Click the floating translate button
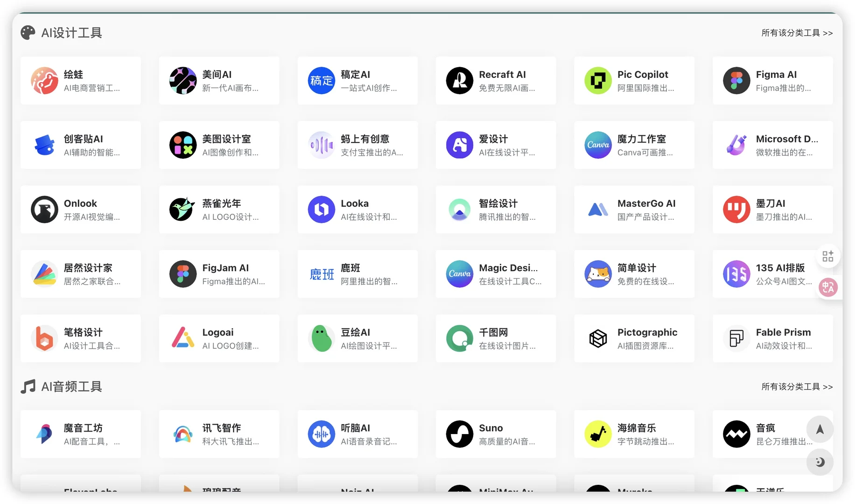 pyautogui.click(x=828, y=287)
